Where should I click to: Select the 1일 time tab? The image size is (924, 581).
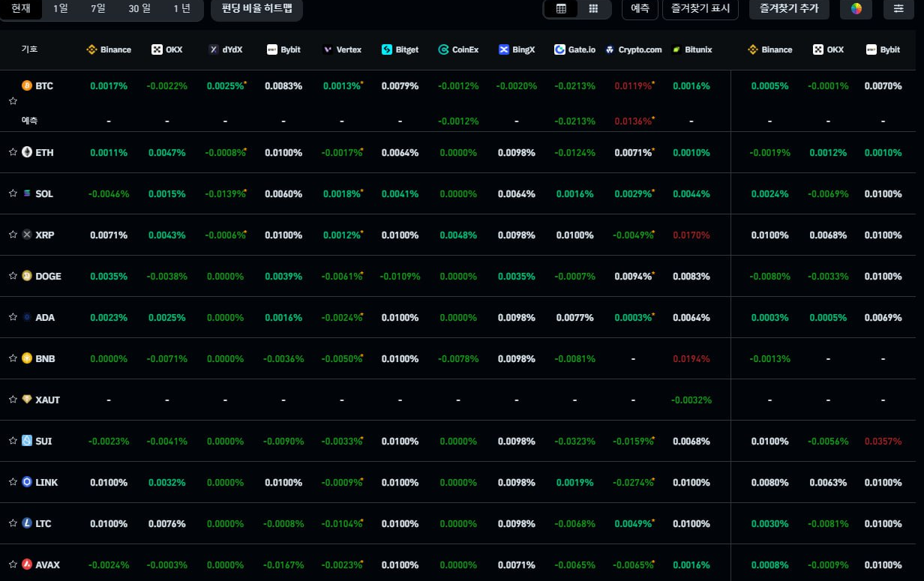click(x=60, y=8)
